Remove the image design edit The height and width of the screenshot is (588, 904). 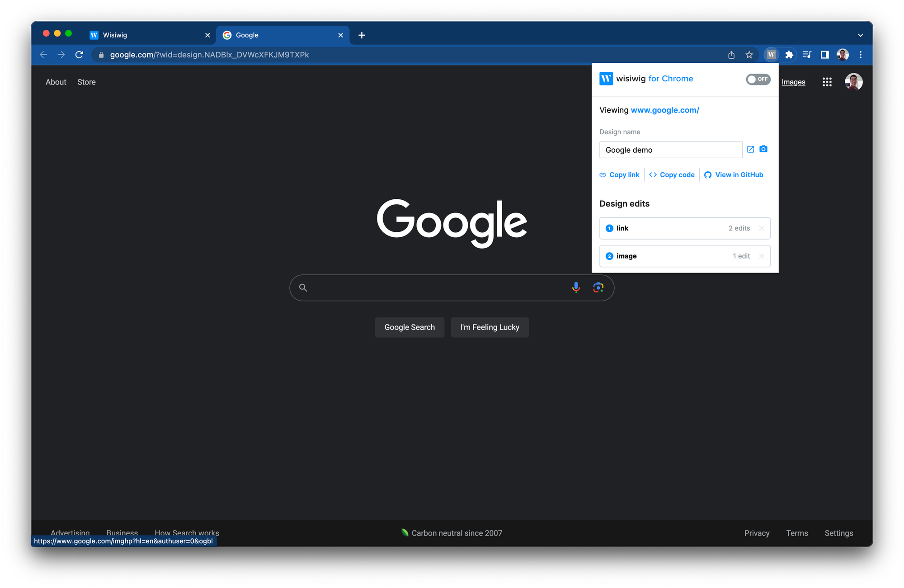tap(762, 256)
